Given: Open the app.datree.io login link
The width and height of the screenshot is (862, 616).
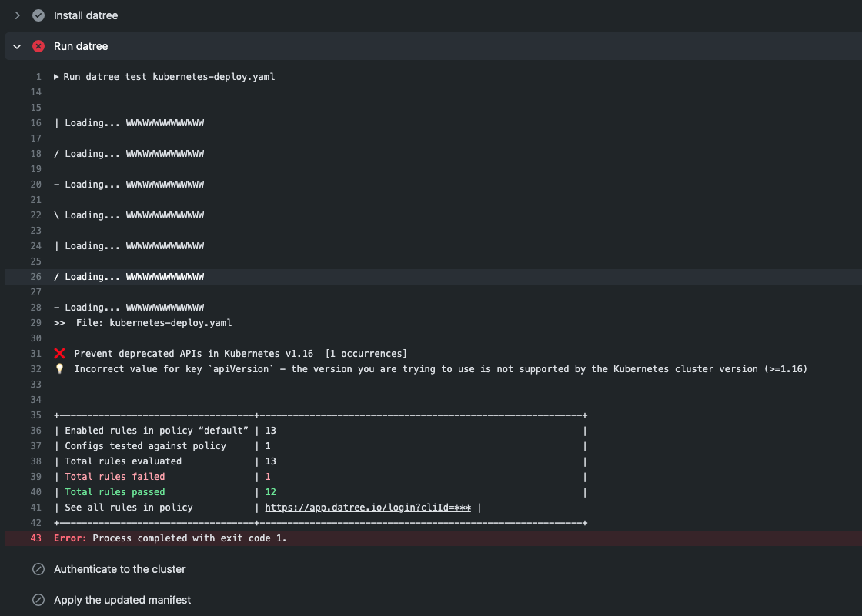Looking at the screenshot, I should 368,508.
